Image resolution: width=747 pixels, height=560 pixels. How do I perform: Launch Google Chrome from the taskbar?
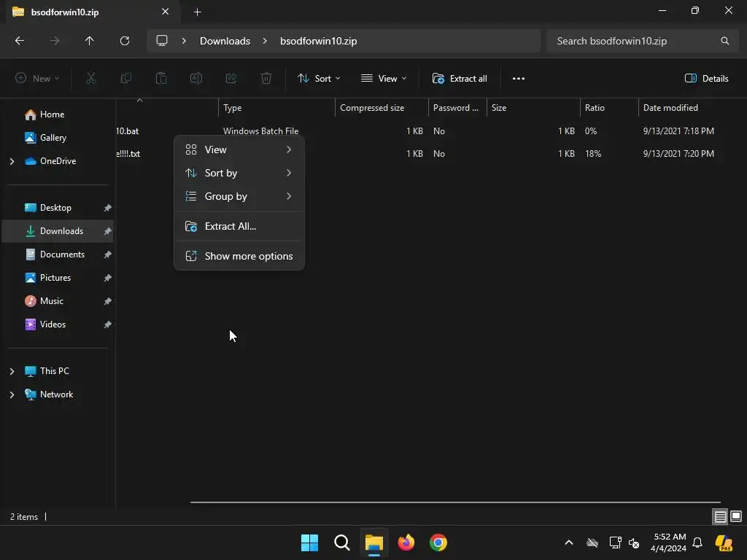point(438,542)
